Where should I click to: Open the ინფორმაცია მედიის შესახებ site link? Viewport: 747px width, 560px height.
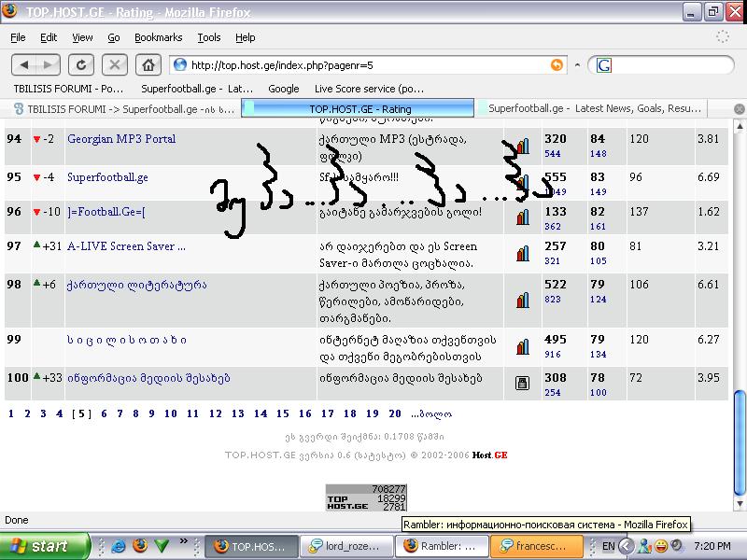[148, 379]
